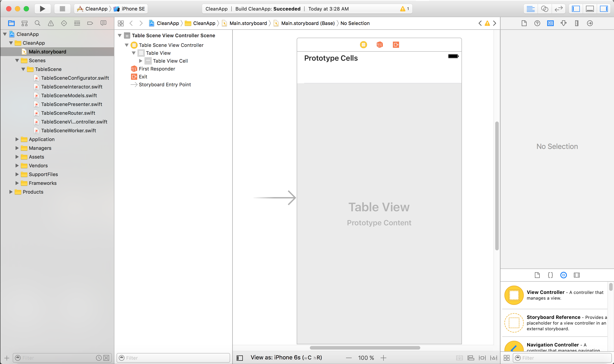Image resolution: width=614 pixels, height=364 pixels.
Task: Toggle the Navigator panel visibility
Action: click(576, 9)
